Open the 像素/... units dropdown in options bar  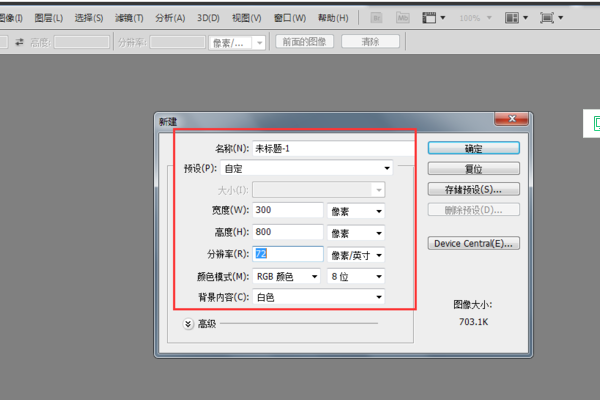(236, 43)
